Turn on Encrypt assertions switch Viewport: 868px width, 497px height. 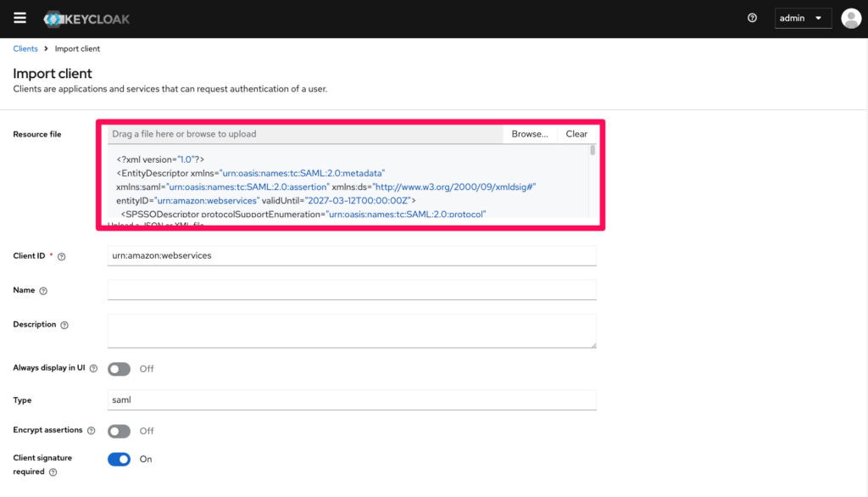click(x=120, y=431)
